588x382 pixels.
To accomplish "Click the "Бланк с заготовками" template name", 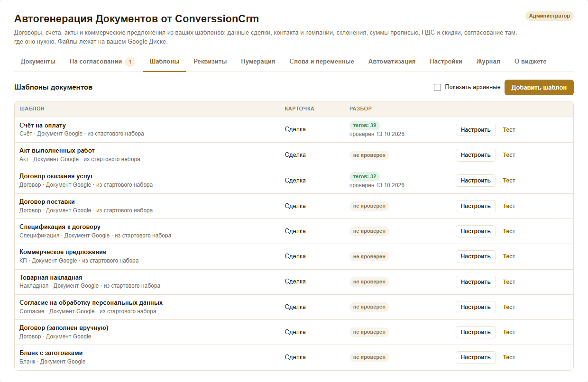I will pos(51,353).
